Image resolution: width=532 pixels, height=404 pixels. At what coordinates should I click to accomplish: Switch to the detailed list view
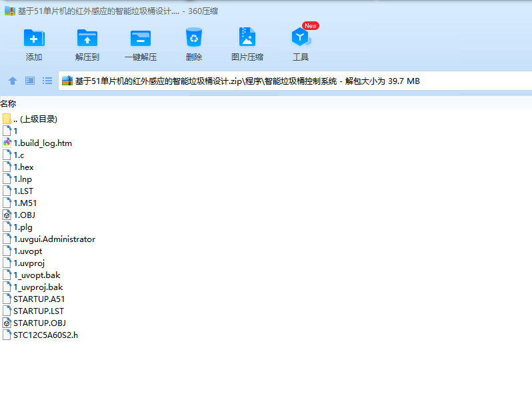pos(47,81)
